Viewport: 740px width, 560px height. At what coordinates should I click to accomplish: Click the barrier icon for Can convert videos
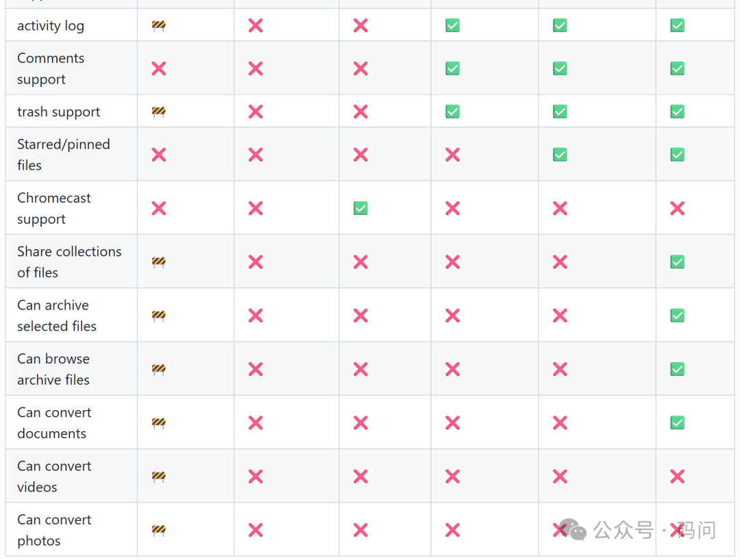[158, 476]
